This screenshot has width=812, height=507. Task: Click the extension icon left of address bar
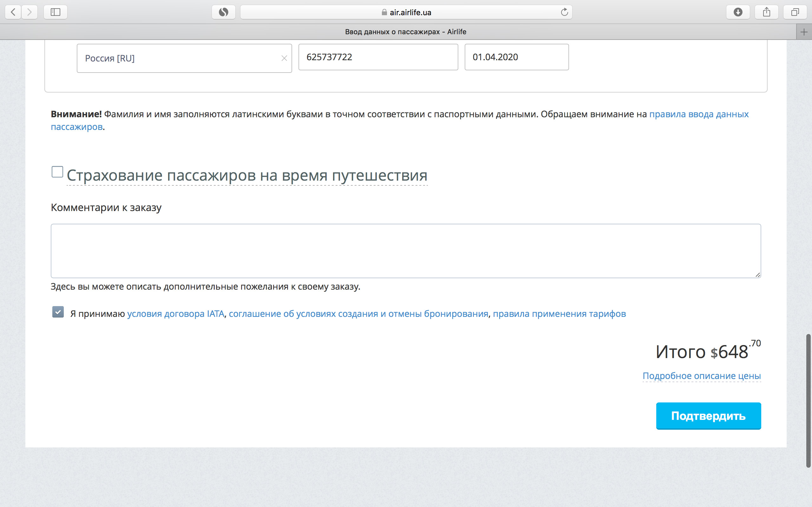click(x=224, y=12)
